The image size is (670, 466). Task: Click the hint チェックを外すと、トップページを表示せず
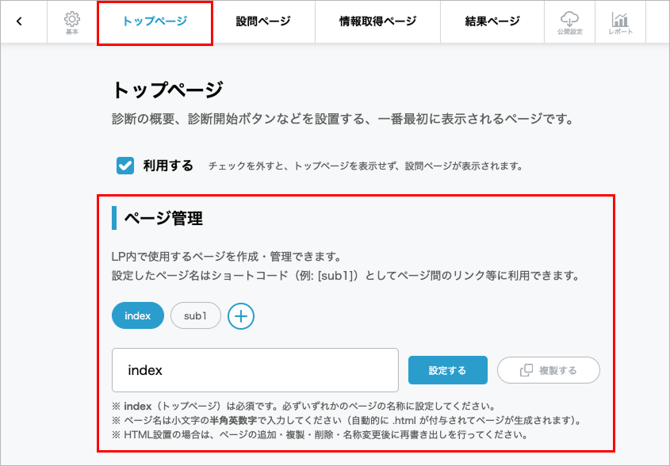(365, 166)
